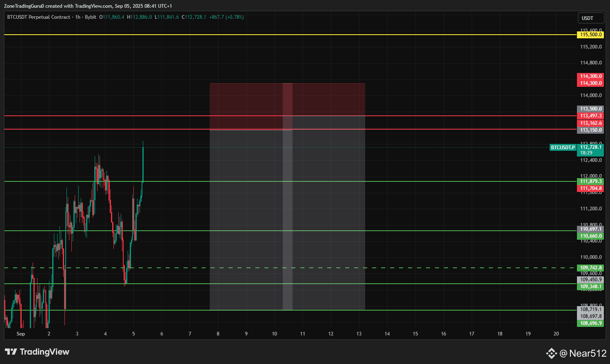The height and width of the screenshot is (364, 610).
Task: Click the BTCUSDT.P current price tag
Action: pyautogui.click(x=562, y=148)
